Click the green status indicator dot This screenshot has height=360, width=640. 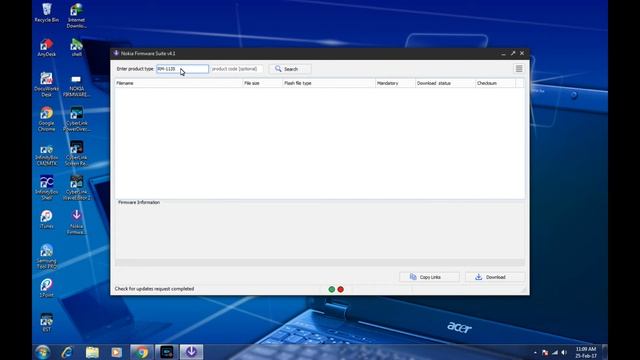[332, 289]
